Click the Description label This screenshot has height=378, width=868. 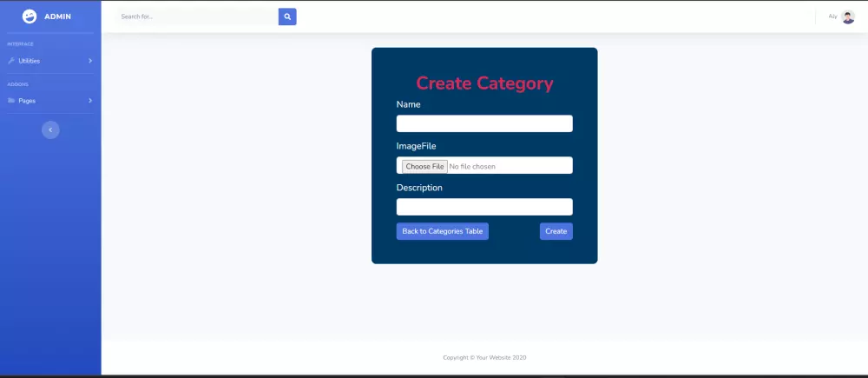coord(419,188)
